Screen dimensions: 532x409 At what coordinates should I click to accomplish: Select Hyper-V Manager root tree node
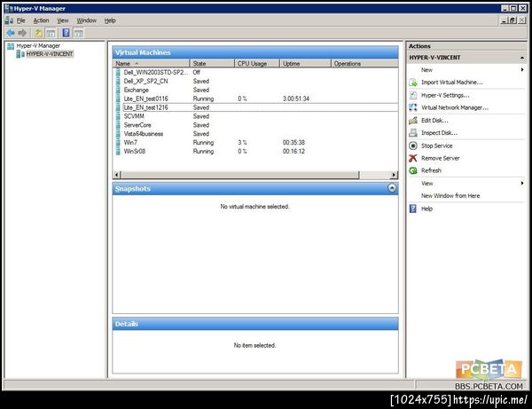coord(38,46)
